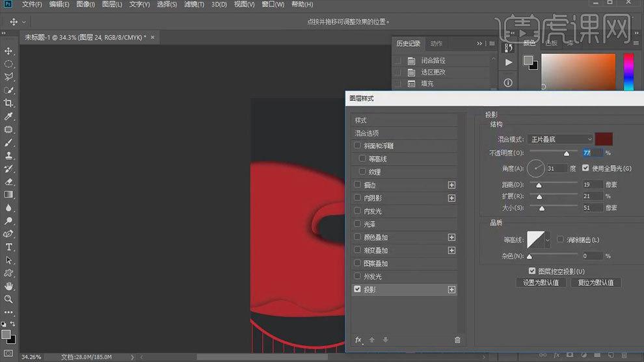Click the dark red shadow color swatch
Viewport: 644px width, 362px height.
coord(604,139)
